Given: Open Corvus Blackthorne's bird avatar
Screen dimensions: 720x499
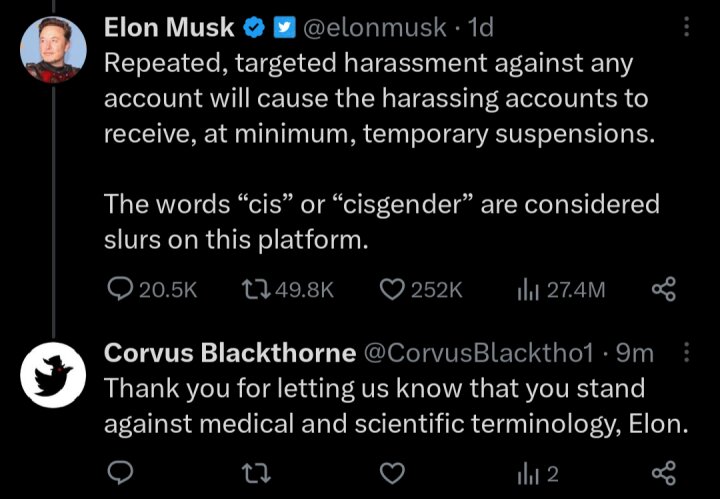Looking at the screenshot, I should pyautogui.click(x=53, y=375).
